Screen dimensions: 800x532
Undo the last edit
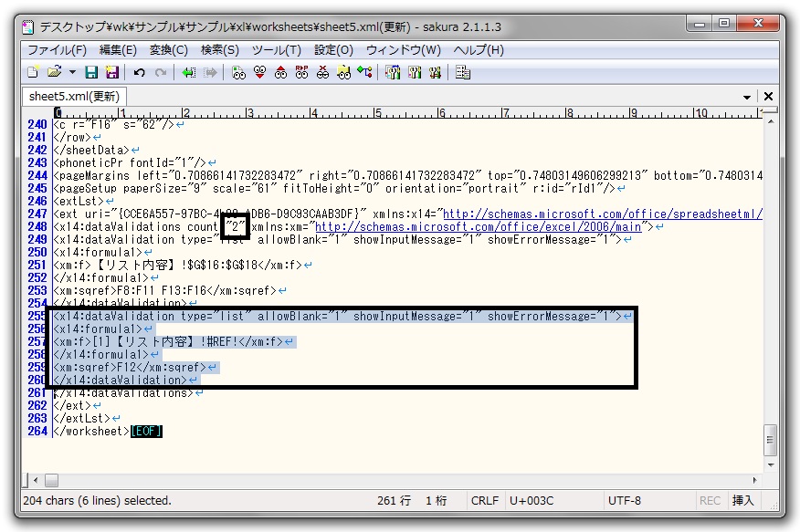pyautogui.click(x=139, y=72)
